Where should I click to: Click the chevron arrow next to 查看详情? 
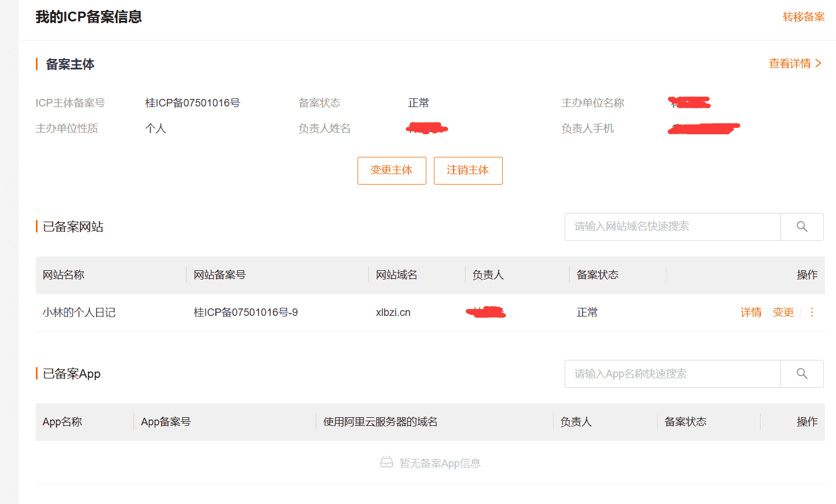819,64
